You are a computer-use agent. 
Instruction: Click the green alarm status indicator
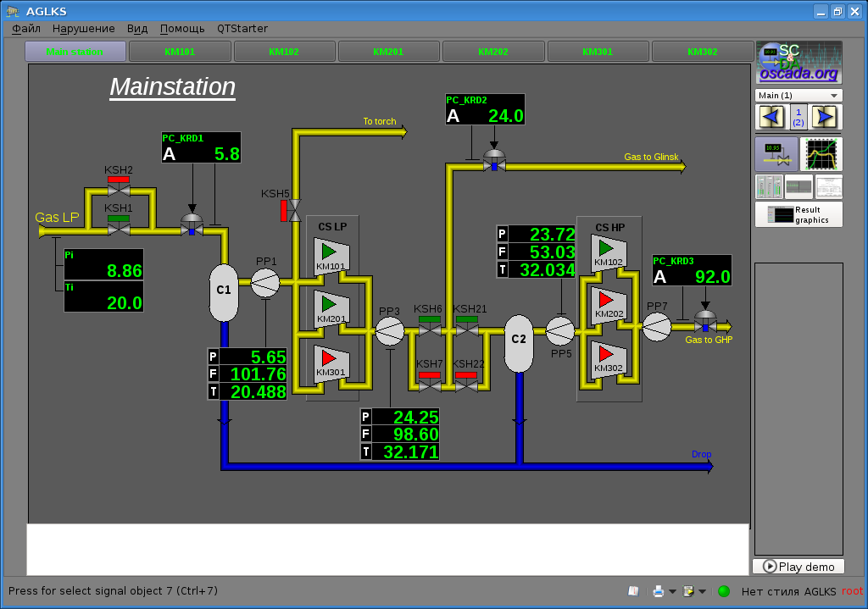click(724, 591)
